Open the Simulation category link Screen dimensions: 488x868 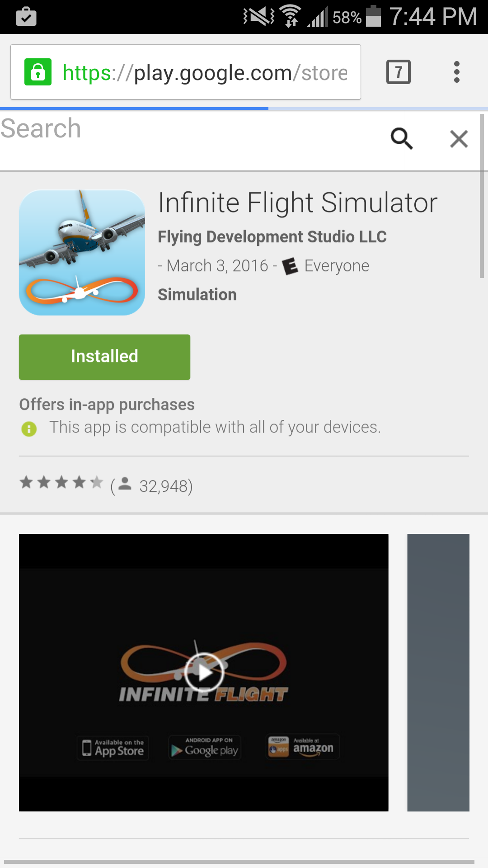tap(197, 295)
